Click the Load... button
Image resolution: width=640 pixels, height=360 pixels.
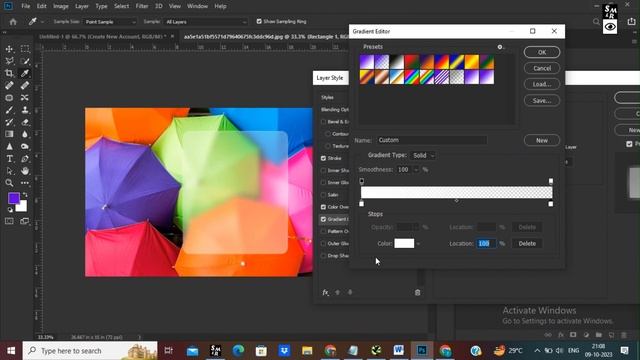click(x=542, y=84)
